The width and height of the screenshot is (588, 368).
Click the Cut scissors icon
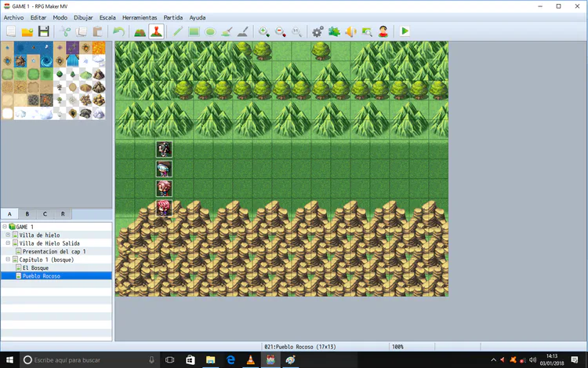tap(65, 31)
